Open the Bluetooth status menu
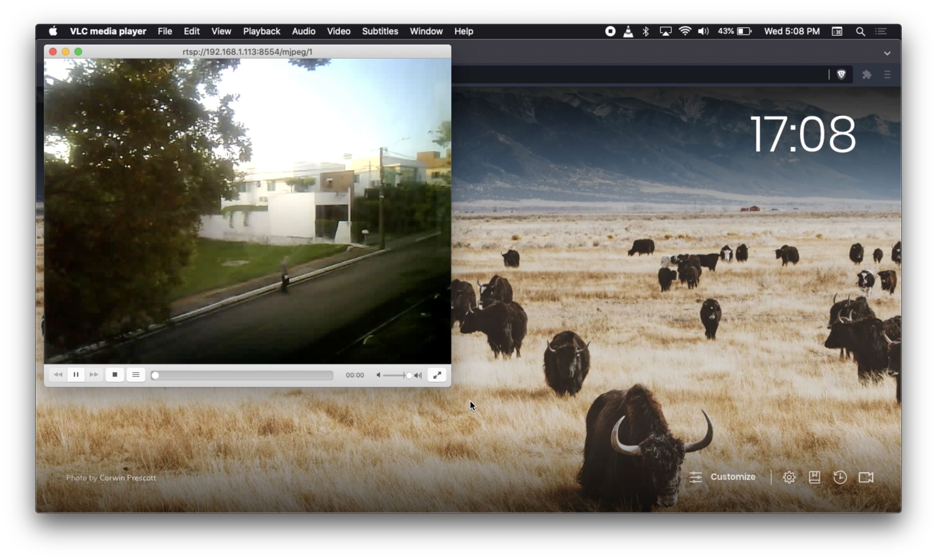The height and width of the screenshot is (560, 937). (x=646, y=31)
